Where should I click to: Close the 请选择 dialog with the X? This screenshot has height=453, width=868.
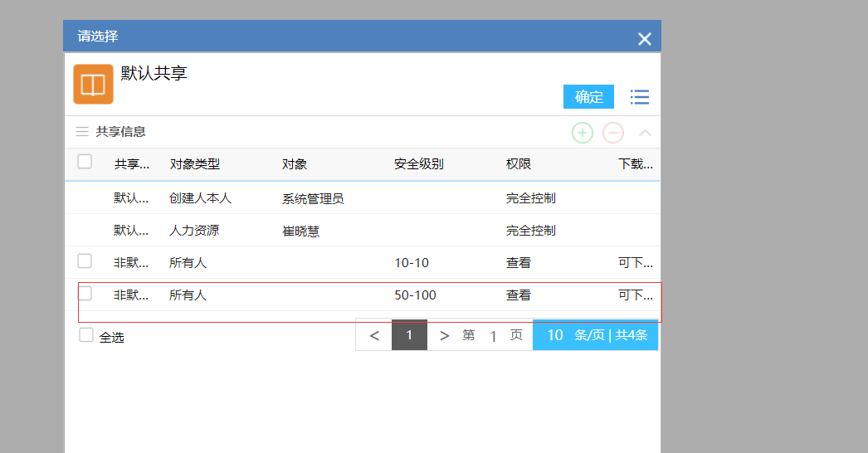[644, 39]
